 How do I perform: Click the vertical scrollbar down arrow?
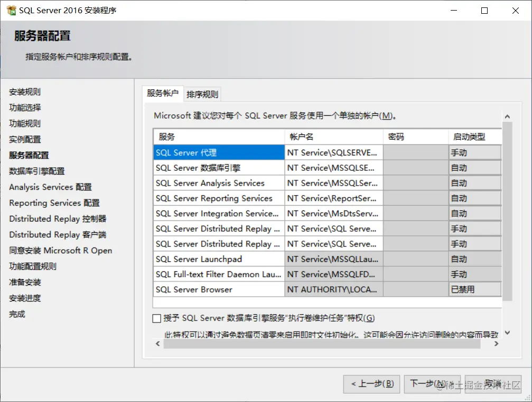point(507,333)
